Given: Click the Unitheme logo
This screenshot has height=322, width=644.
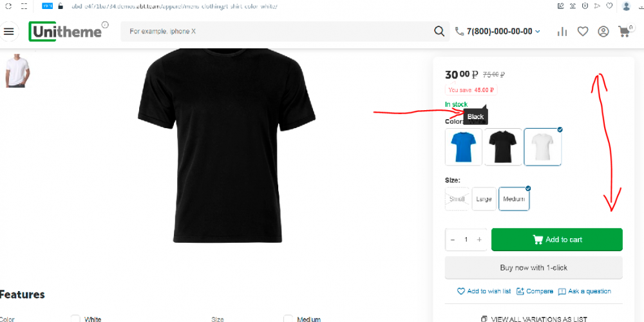Looking at the screenshot, I should (65, 31).
